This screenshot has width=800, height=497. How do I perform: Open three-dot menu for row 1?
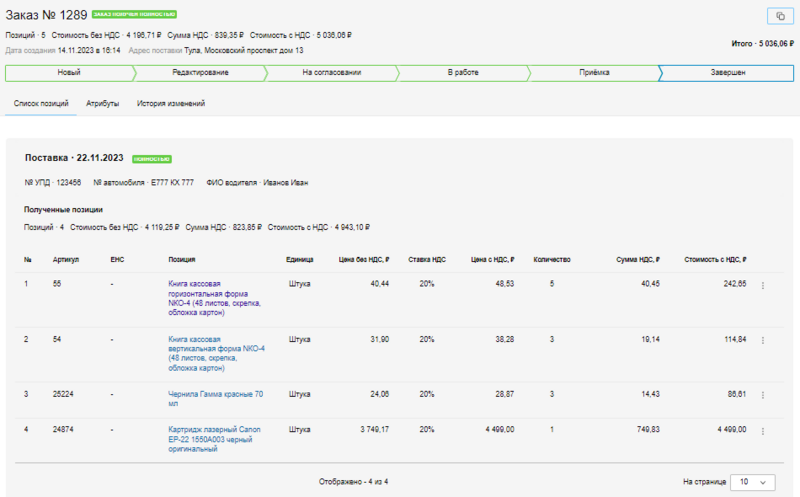[763, 286]
